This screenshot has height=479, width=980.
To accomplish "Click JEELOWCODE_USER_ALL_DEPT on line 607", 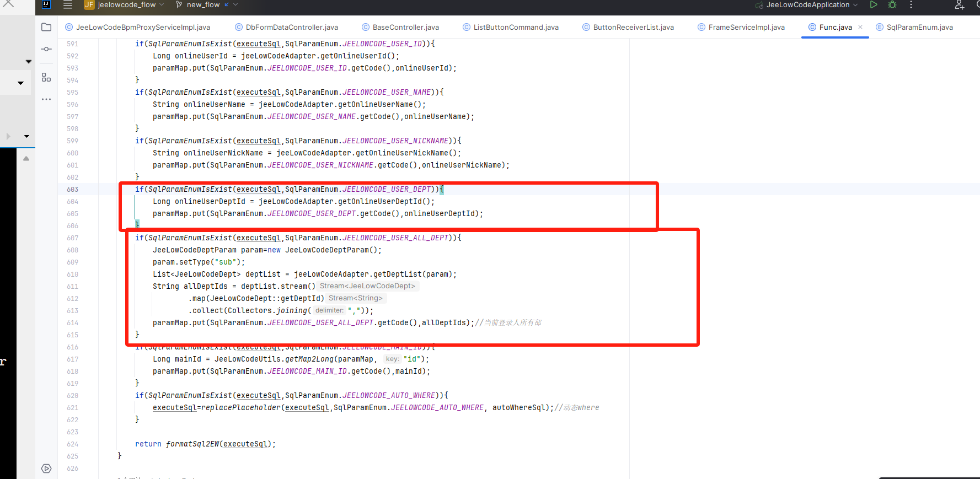I will [395, 238].
